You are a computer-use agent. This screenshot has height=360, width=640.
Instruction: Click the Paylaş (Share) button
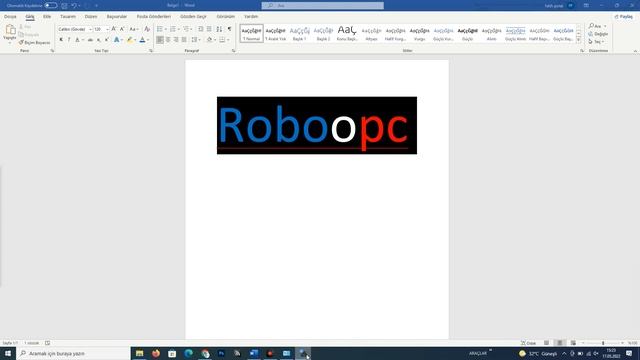click(624, 17)
